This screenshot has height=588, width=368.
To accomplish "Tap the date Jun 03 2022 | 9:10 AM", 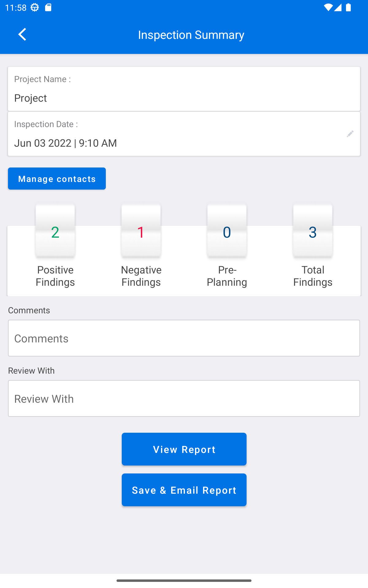I will (x=65, y=143).
